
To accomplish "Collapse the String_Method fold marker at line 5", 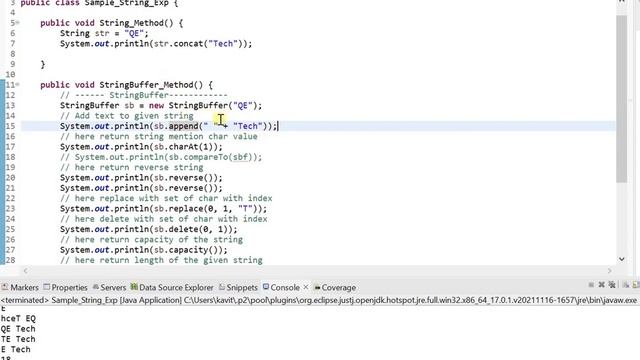I will (17, 23).
